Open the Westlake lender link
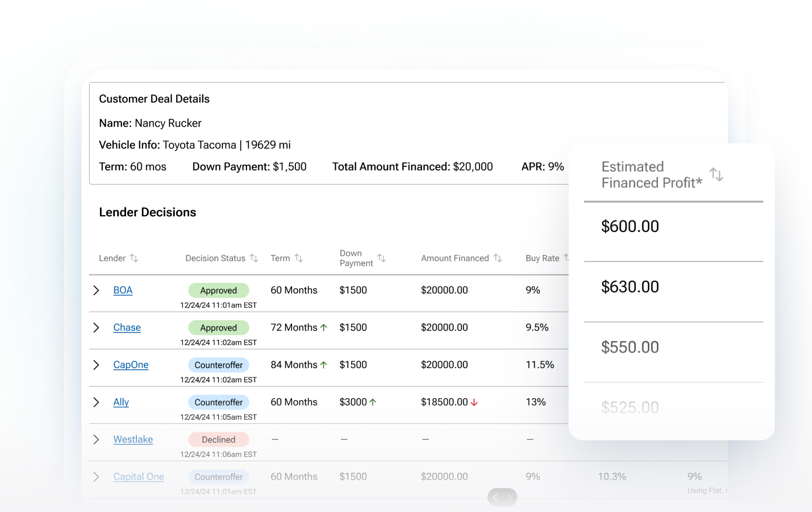 (x=133, y=440)
